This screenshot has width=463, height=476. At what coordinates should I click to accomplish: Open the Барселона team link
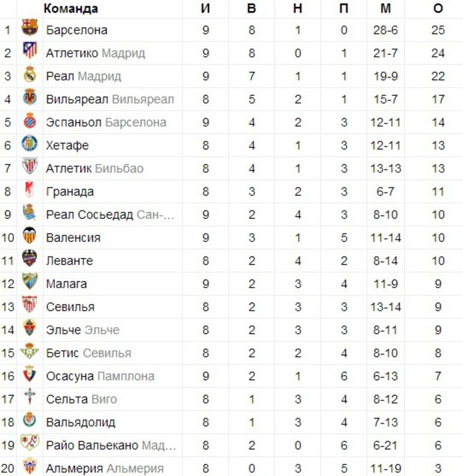(x=76, y=30)
